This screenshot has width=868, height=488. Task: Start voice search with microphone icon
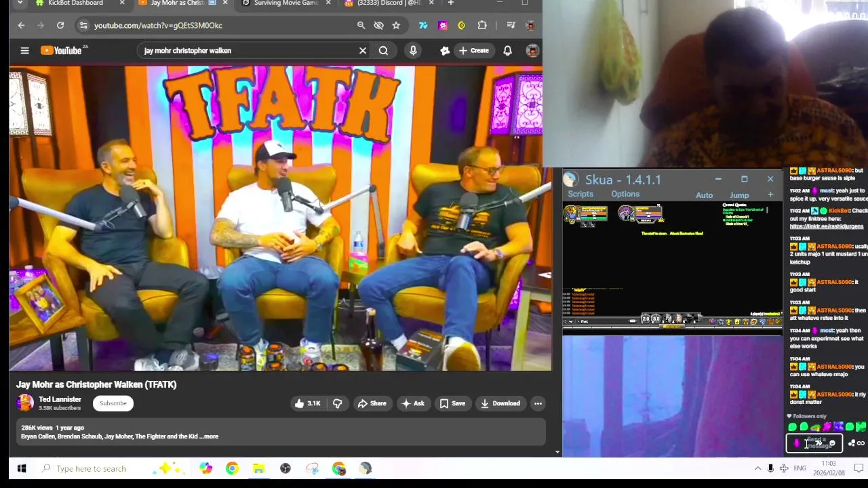413,50
